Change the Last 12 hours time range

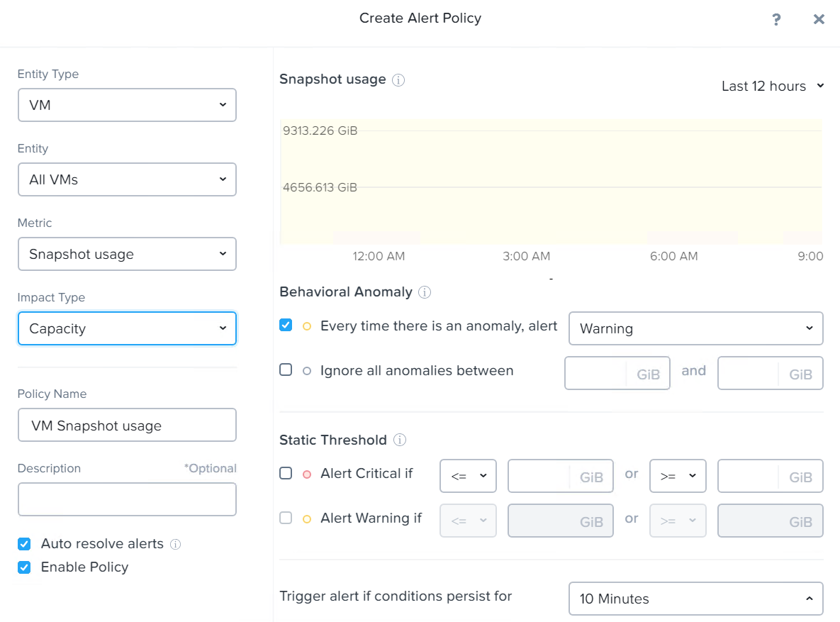(x=772, y=86)
